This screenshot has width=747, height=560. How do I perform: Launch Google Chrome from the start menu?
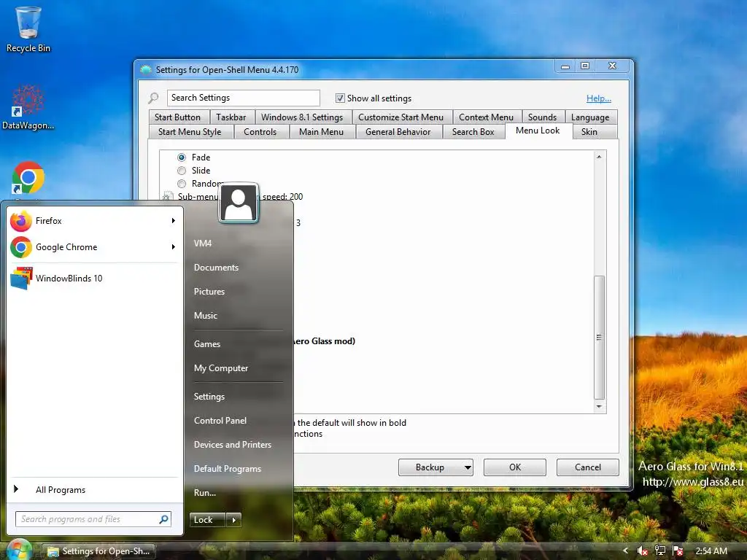click(x=94, y=247)
